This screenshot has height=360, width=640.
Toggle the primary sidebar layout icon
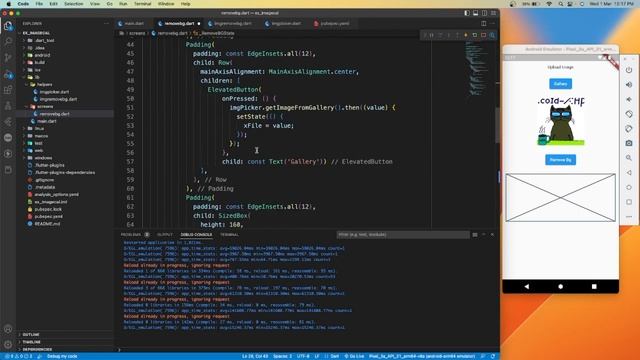(467, 13)
